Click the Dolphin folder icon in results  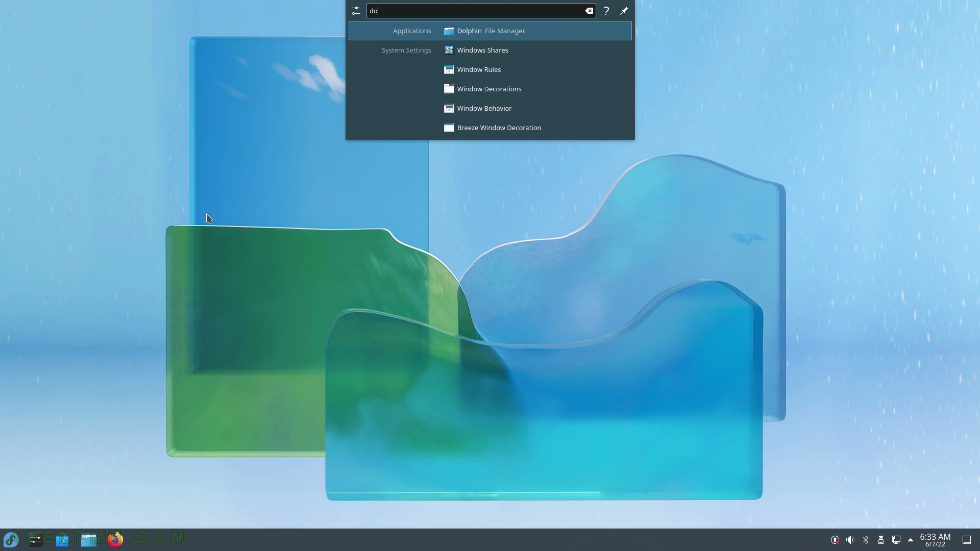449,31
